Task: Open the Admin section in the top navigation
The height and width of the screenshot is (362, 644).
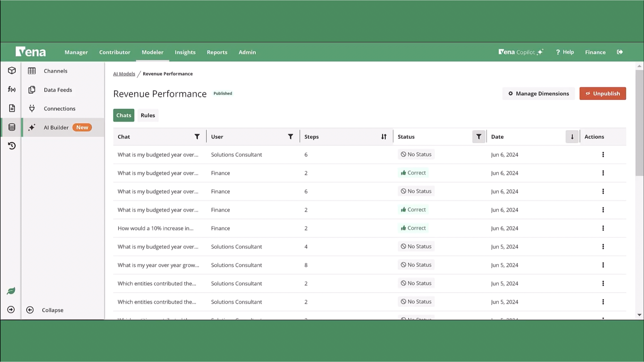Action: tap(247, 52)
